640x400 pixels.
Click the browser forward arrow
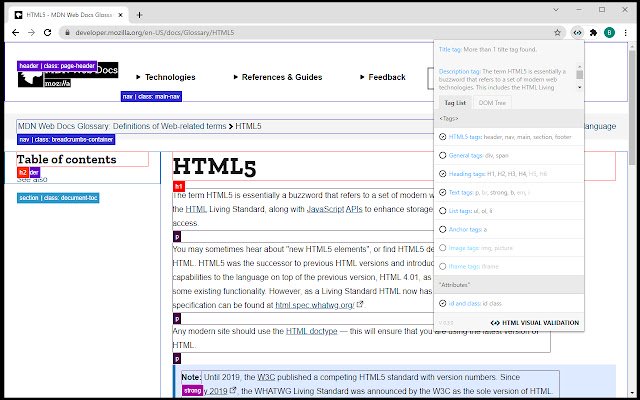pyautogui.click(x=31, y=33)
